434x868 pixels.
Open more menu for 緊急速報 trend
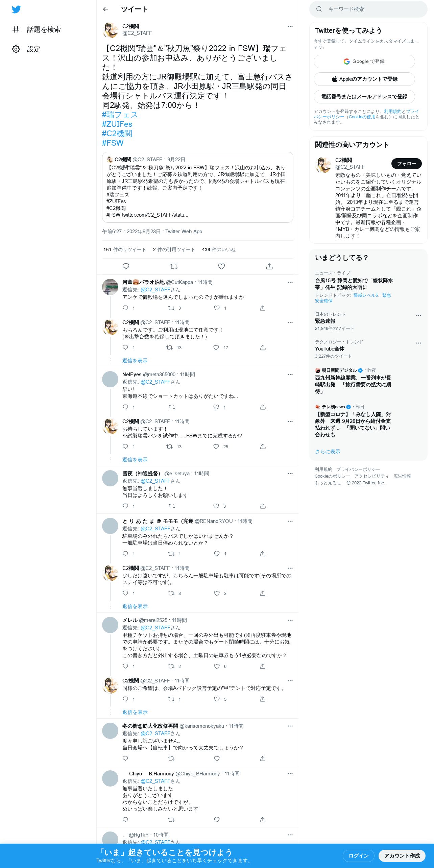point(418,315)
